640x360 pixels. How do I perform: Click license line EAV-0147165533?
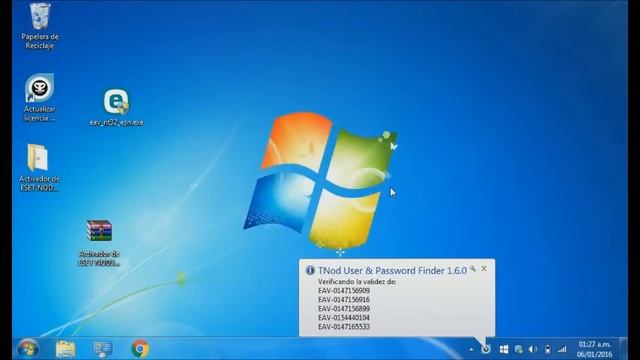point(344,327)
